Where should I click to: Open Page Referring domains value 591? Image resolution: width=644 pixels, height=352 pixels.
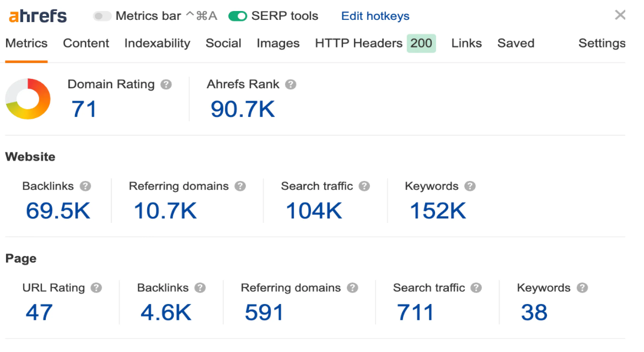click(x=264, y=312)
